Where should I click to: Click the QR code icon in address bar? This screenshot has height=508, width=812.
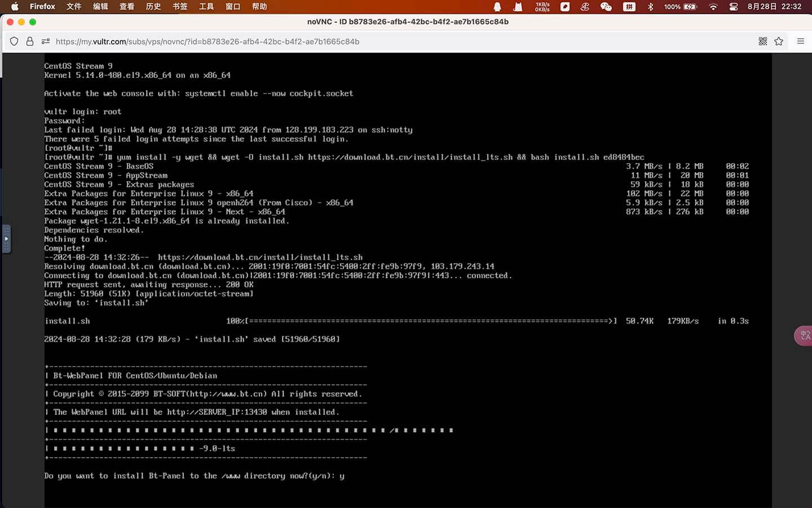coord(763,41)
